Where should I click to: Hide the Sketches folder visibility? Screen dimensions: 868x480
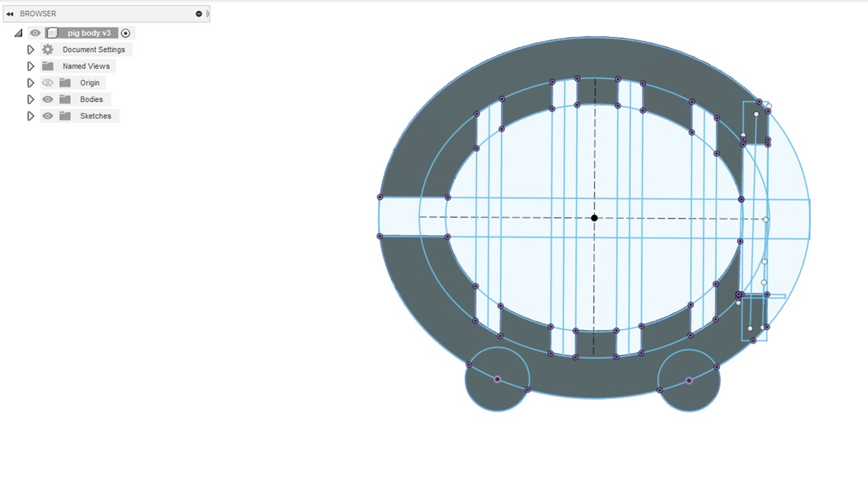coord(48,116)
